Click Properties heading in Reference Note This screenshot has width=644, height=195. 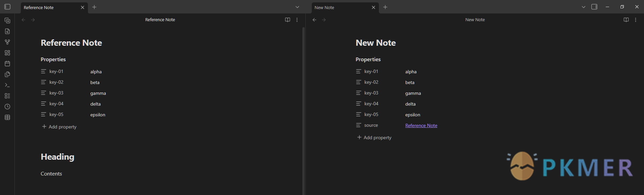point(53,60)
